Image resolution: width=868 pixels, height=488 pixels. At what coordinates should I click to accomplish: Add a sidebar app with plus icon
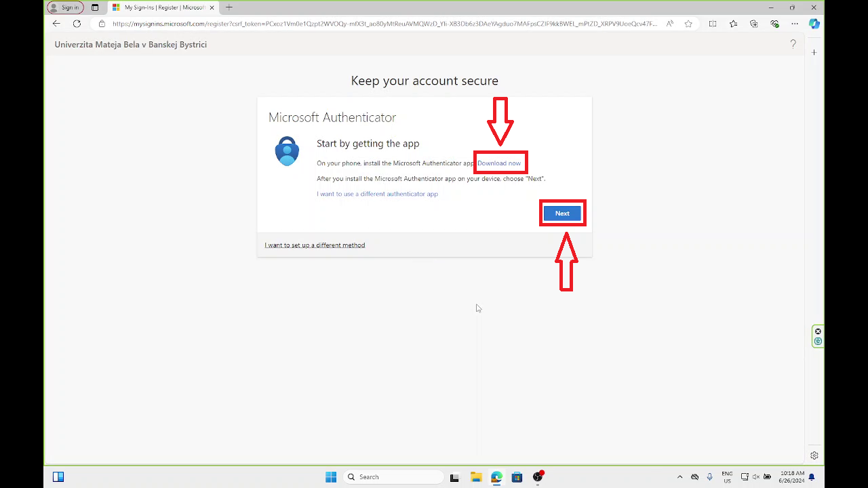[x=814, y=52]
